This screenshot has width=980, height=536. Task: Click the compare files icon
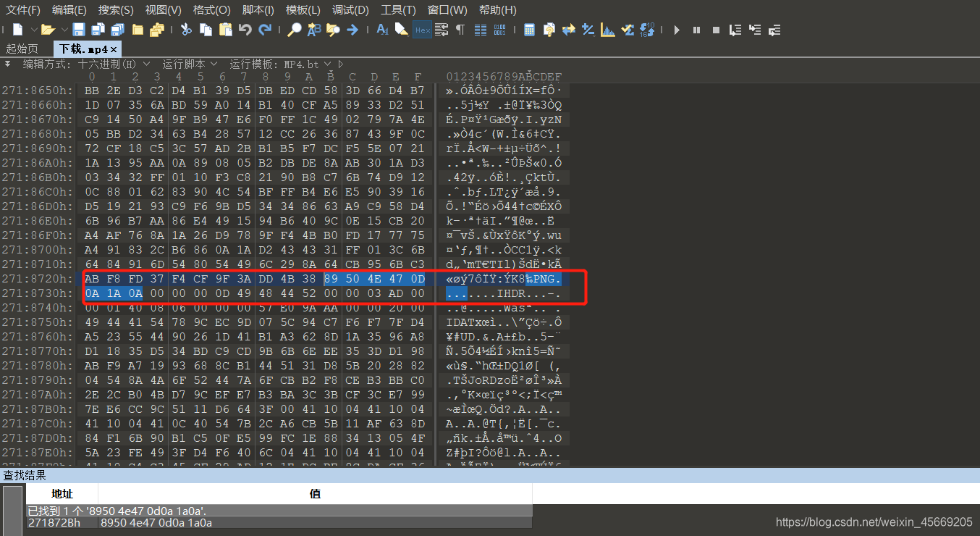[549, 30]
